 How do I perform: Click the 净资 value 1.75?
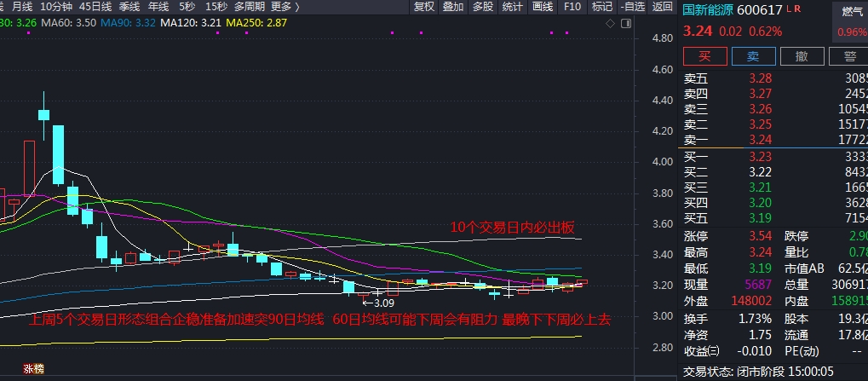[x=760, y=335]
